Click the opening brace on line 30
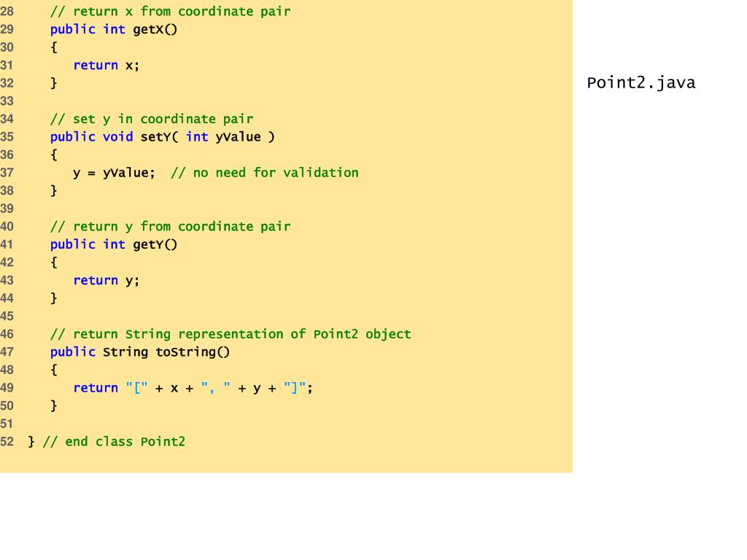The height and width of the screenshot is (560, 747). [x=54, y=47]
